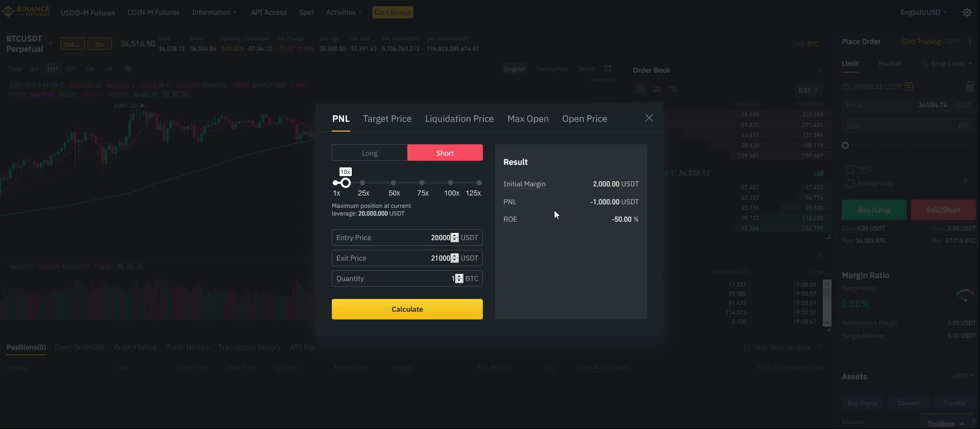The width and height of the screenshot is (980, 429).
Task: Set leverage slider to 100x mark
Action: click(x=451, y=183)
